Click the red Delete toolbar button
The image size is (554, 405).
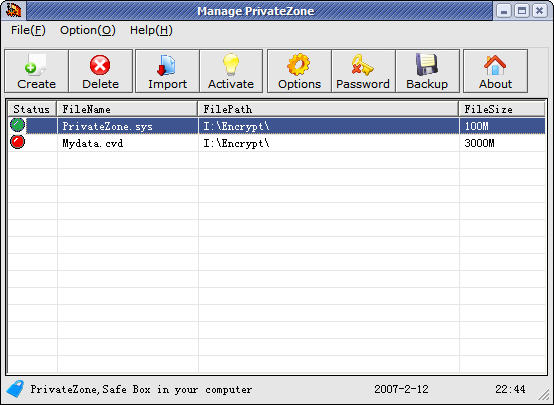pyautogui.click(x=101, y=71)
